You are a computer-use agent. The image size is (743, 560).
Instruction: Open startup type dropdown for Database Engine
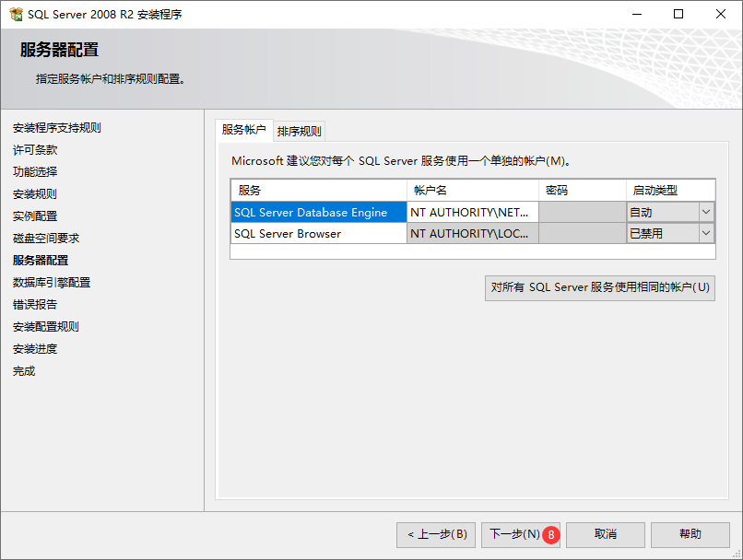click(x=706, y=212)
